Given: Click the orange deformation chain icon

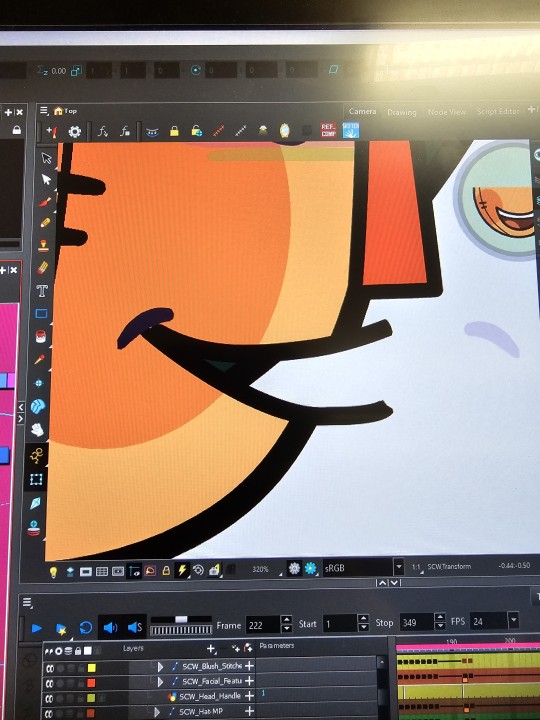Looking at the screenshot, I should [x=219, y=131].
